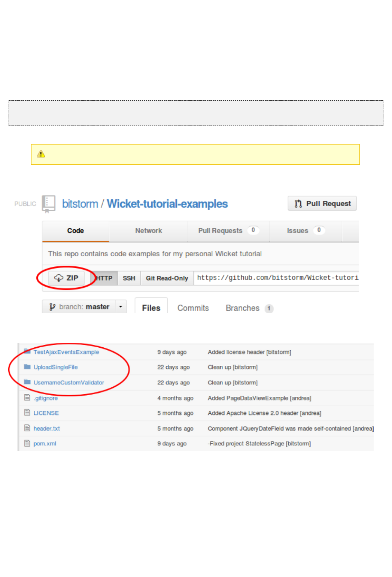Open the branch master dropdown arrow
The image size is (392, 577).
point(121,307)
